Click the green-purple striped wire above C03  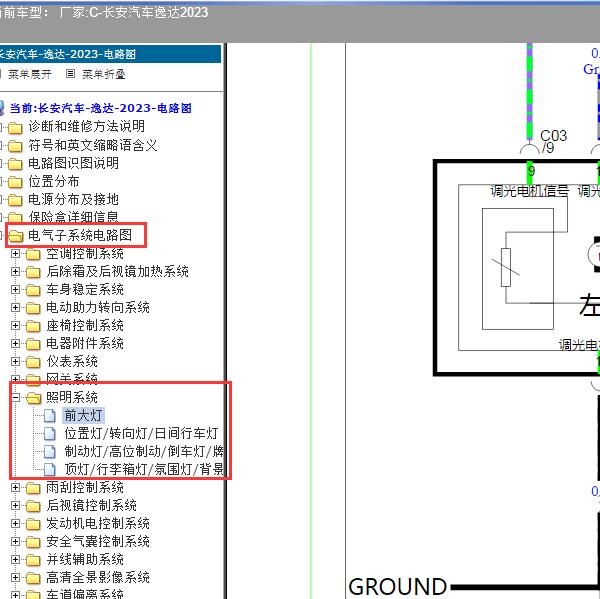click(530, 92)
